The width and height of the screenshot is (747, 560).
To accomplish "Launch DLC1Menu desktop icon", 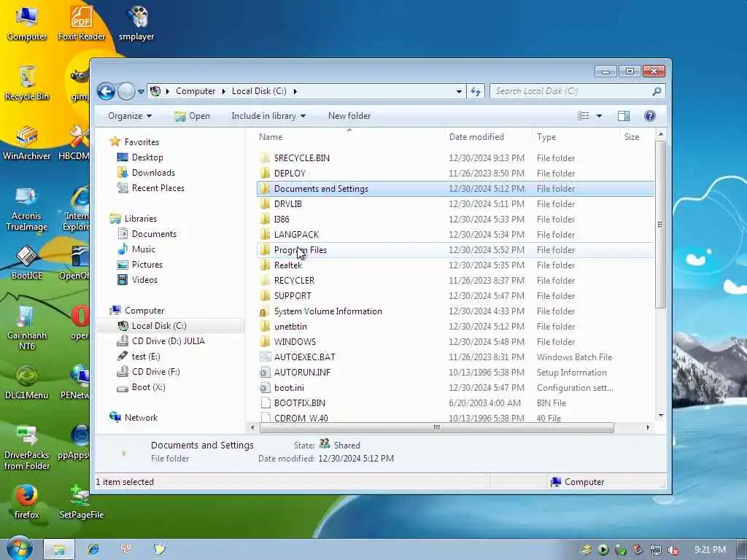I will coord(27,382).
